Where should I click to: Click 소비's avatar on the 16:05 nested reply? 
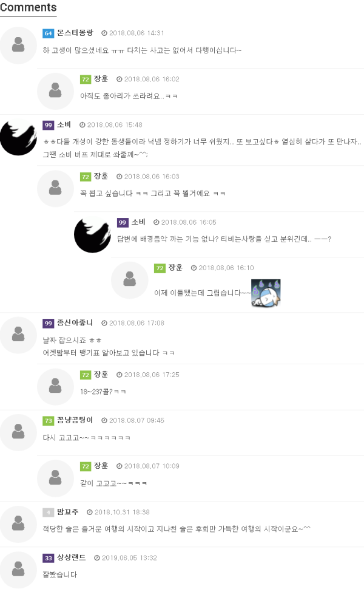[92, 234]
